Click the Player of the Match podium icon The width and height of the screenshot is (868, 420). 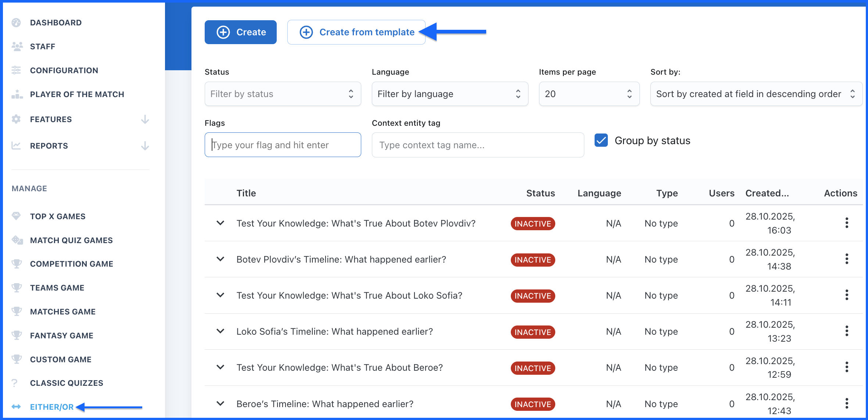pos(17,94)
